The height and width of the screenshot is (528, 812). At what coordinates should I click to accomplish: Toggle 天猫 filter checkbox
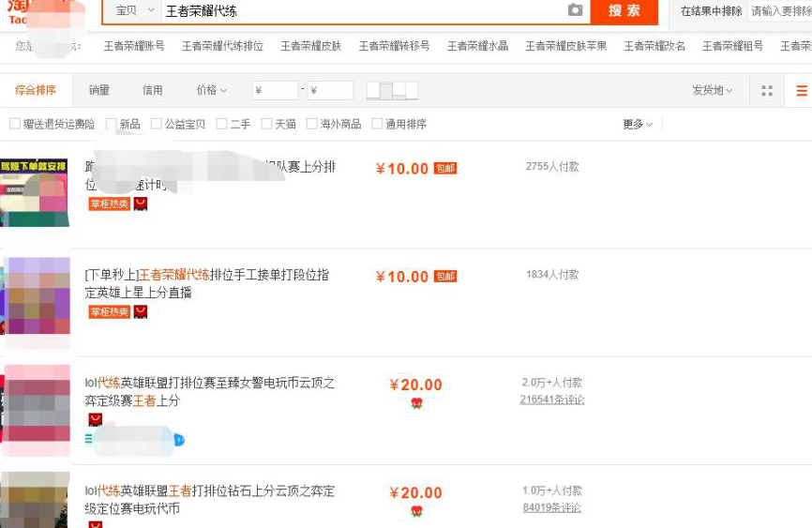[266, 123]
